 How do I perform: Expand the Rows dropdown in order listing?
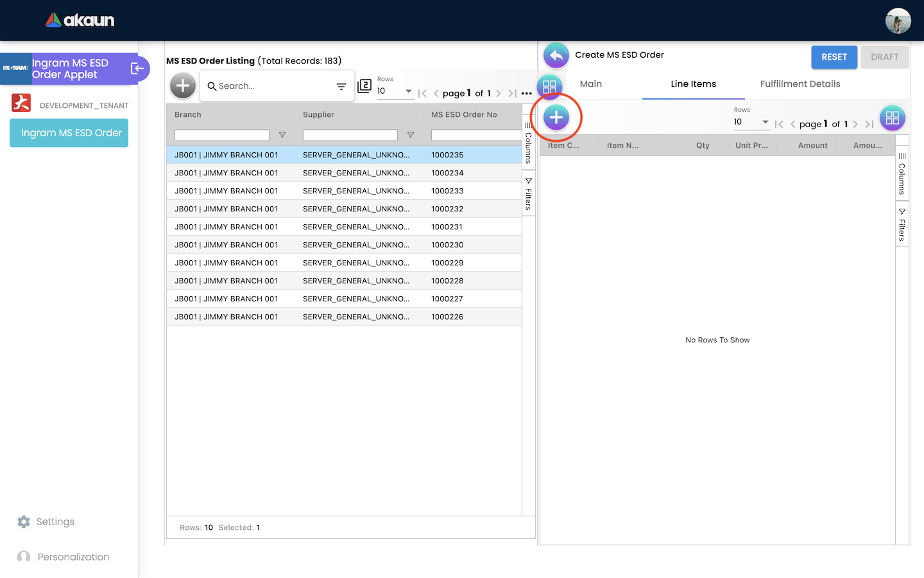[395, 91]
